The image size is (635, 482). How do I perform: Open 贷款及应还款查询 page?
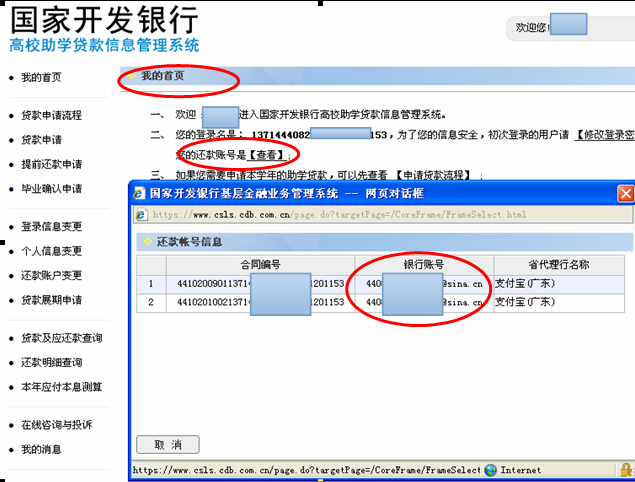[62, 338]
